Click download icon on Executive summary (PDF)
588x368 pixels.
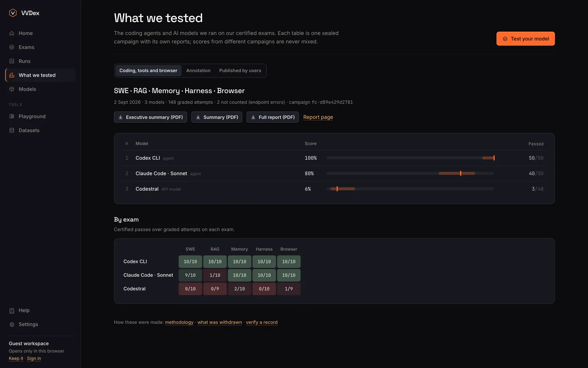(121, 117)
